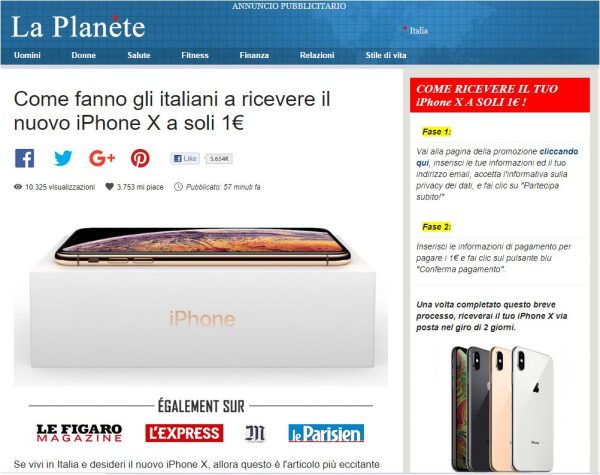This screenshot has width=600, height=475.
Task: Click the La Planète site logo
Action: coord(78,27)
